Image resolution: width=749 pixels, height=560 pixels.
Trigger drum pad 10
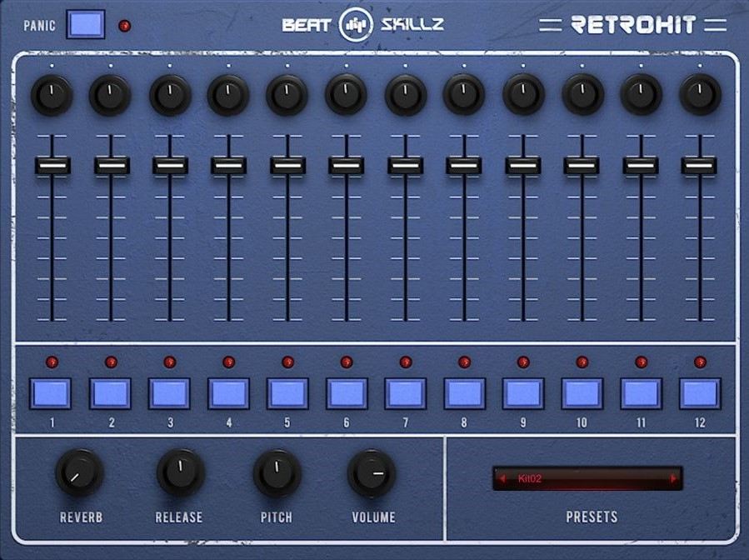pyautogui.click(x=582, y=393)
